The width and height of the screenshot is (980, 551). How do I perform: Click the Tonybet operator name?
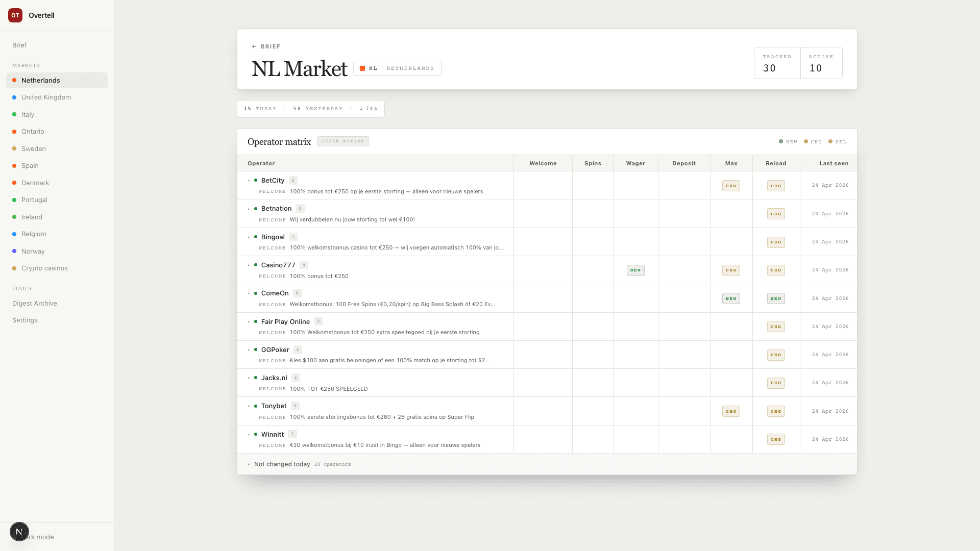[x=274, y=406]
